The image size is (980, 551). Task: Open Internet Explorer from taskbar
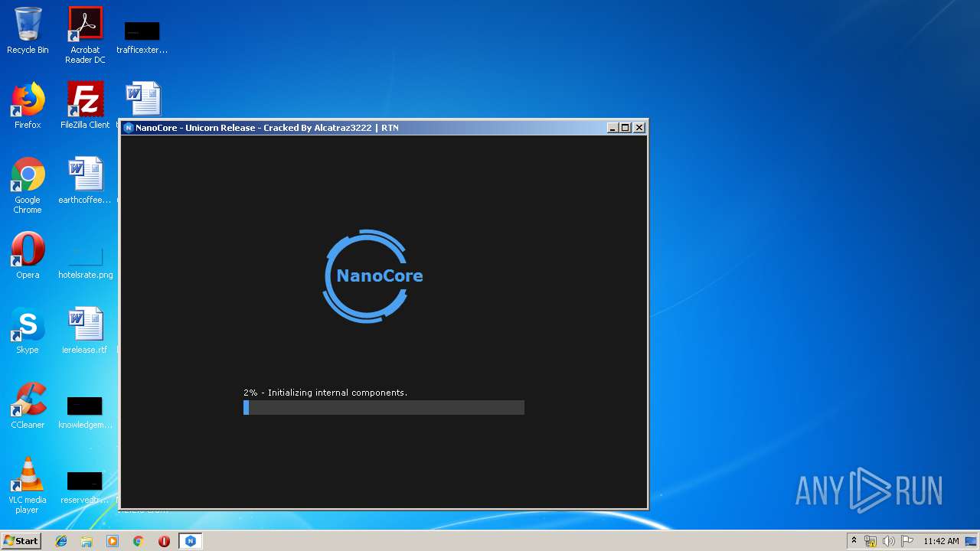[61, 541]
